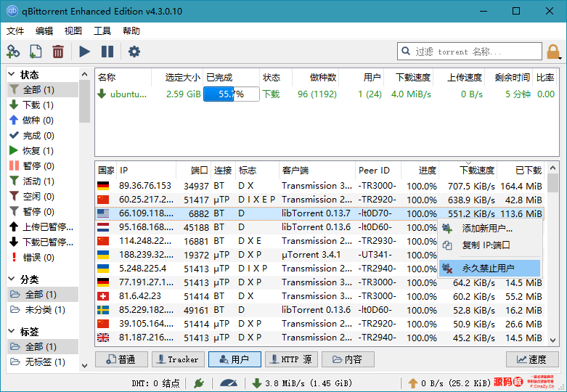Switch to the HTTP 源 tab

pos(291,359)
